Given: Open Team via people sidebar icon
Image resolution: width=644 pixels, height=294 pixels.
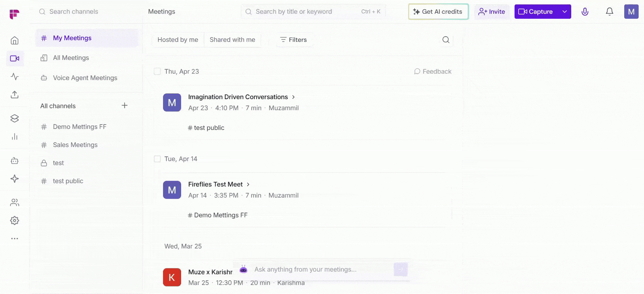Looking at the screenshot, I should pos(14,202).
